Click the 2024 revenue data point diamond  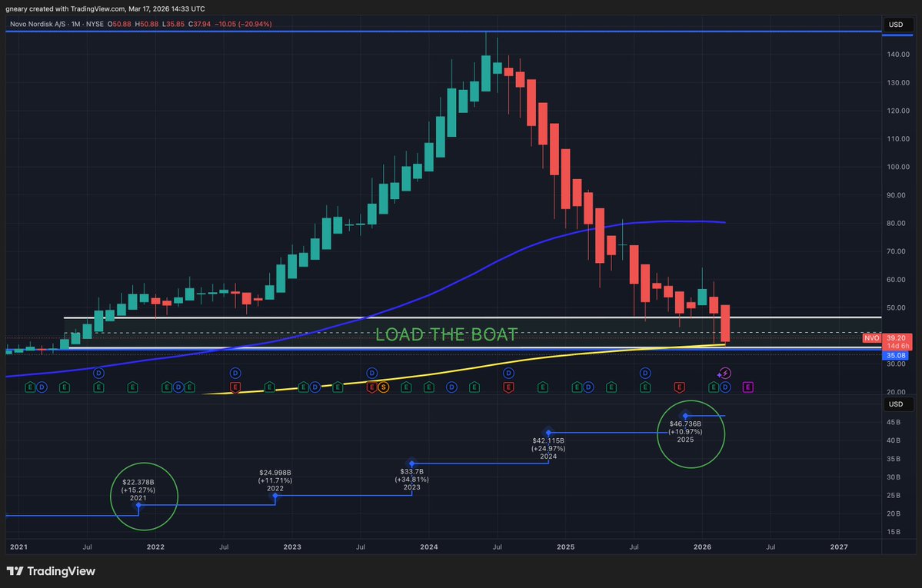tap(548, 433)
